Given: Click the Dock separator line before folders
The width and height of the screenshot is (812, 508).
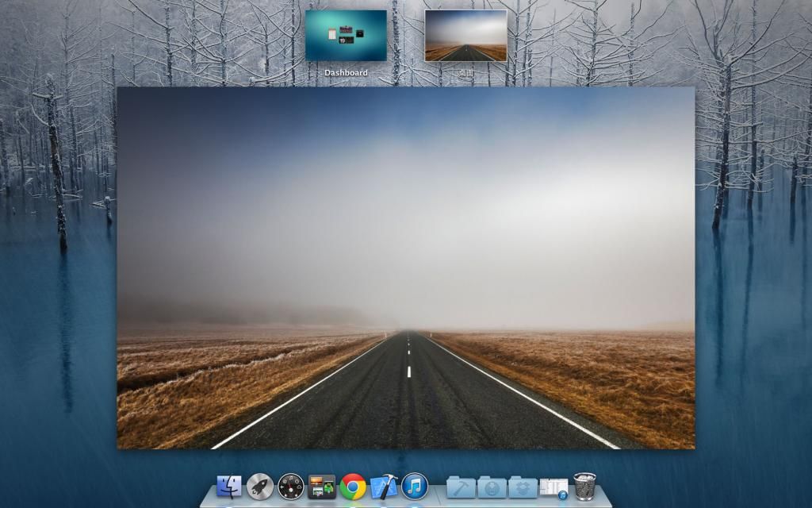Looking at the screenshot, I should (438, 487).
